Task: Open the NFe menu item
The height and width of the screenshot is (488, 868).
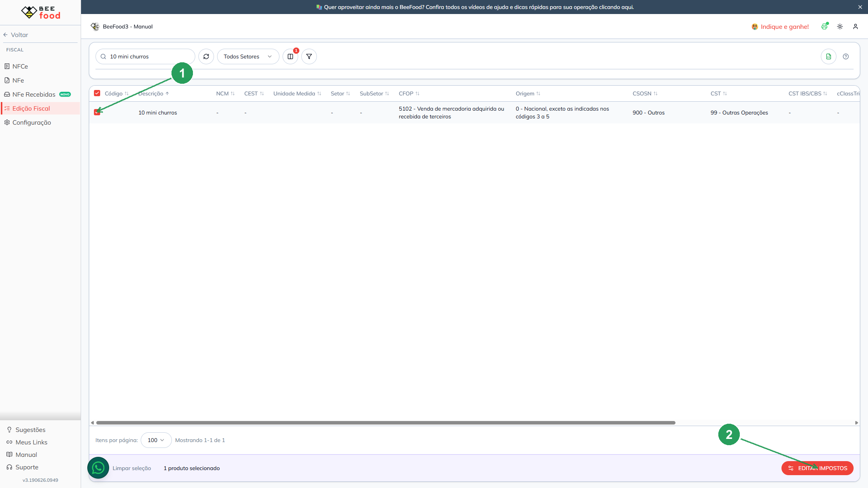Action: (x=41, y=80)
